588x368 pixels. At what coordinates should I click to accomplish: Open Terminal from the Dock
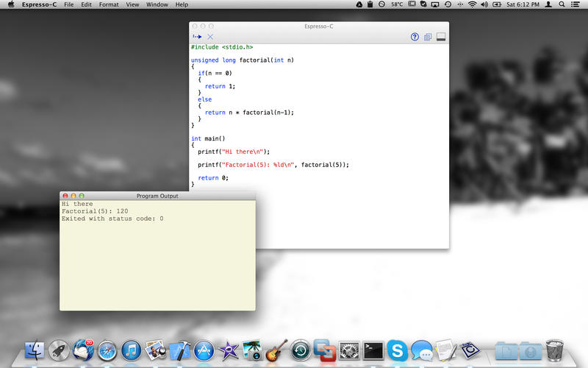click(373, 350)
